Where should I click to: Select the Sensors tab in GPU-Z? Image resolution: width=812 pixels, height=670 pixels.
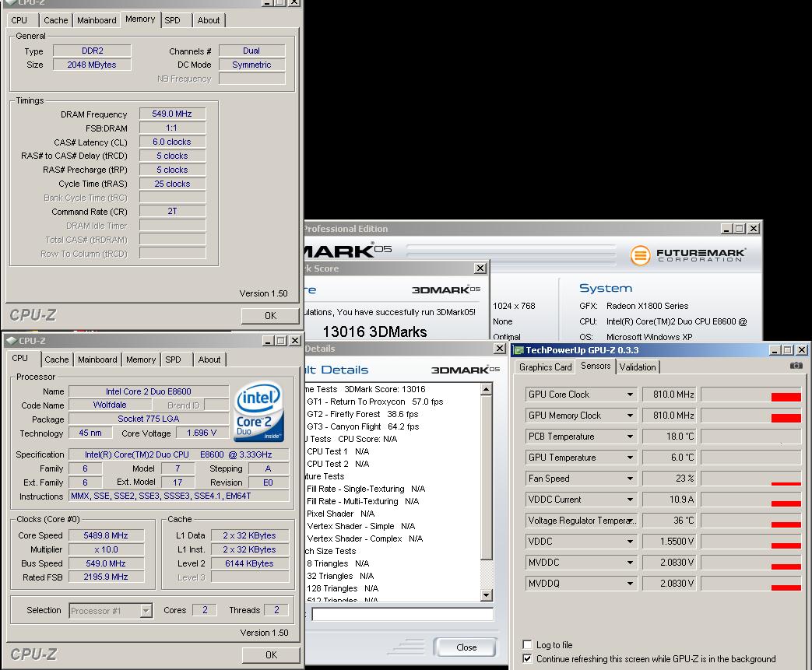[596, 366]
